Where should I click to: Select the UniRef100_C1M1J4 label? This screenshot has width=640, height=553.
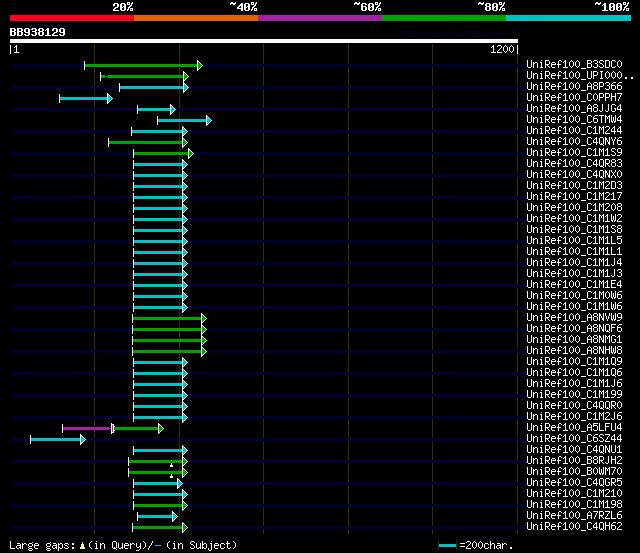574,263
